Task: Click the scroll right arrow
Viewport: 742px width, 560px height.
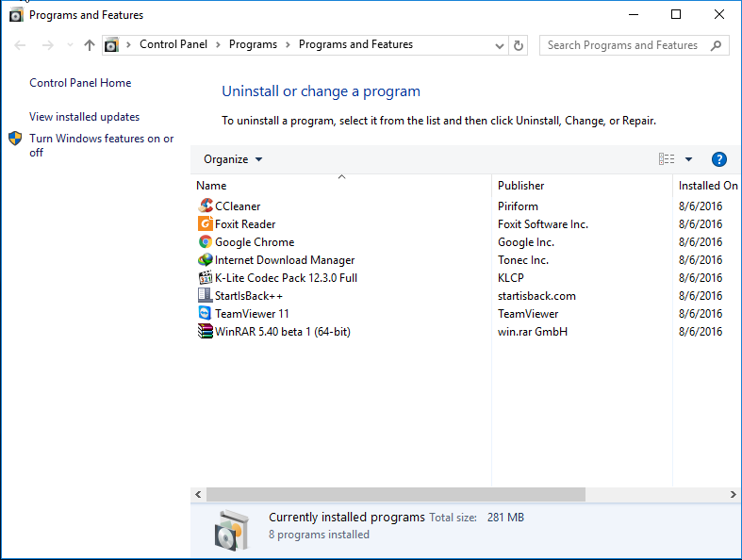Action: [x=733, y=495]
